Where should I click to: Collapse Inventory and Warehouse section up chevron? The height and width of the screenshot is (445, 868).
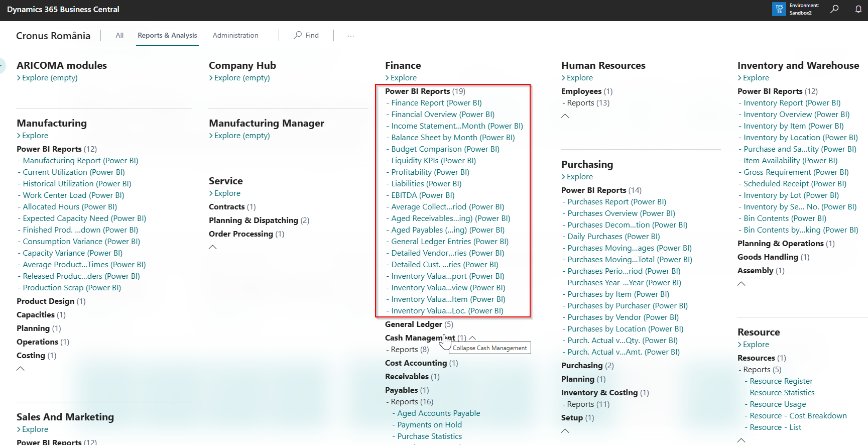click(x=741, y=284)
